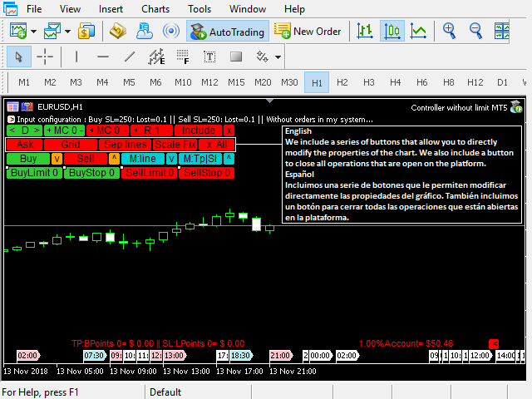The width and height of the screenshot is (532, 399).
Task: Click the 18:30 time marker on chart
Action: (241, 355)
